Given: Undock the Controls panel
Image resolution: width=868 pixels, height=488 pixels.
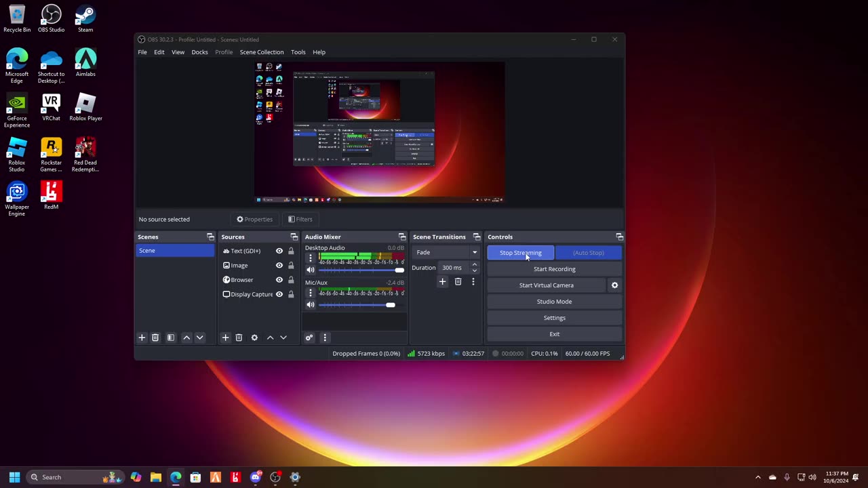Looking at the screenshot, I should click(x=619, y=237).
